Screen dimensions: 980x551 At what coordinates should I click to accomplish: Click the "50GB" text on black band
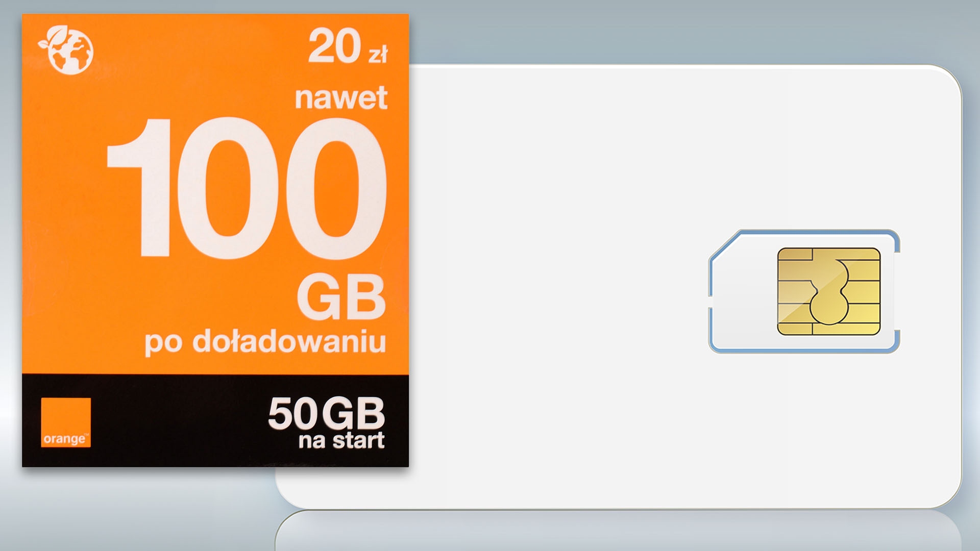coord(326,413)
